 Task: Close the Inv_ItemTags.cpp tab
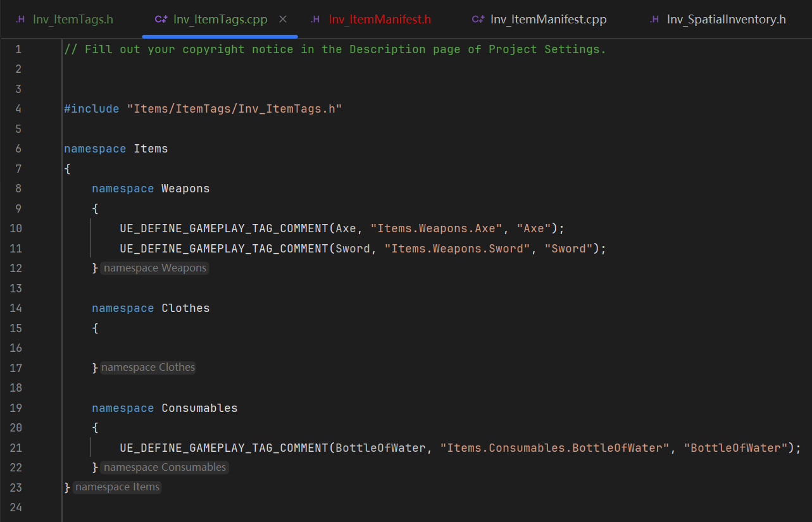pos(283,19)
